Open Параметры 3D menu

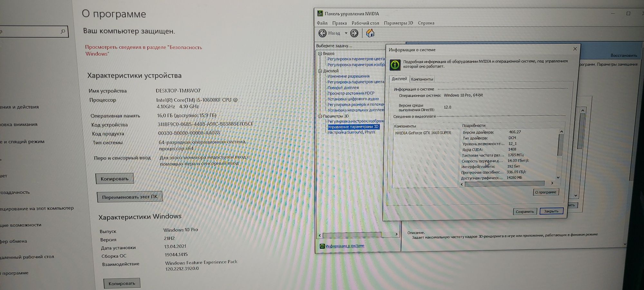pos(398,23)
